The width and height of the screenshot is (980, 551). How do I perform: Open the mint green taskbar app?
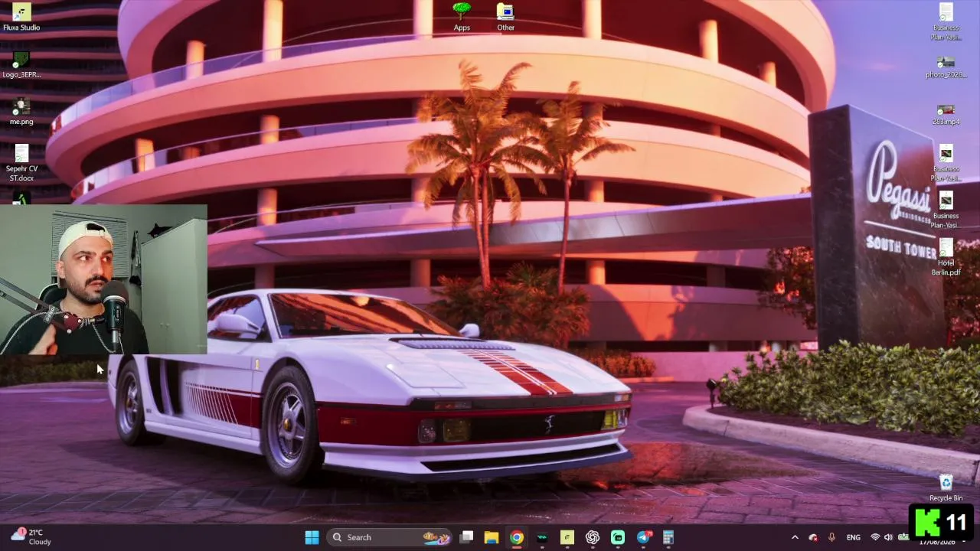[x=618, y=537]
